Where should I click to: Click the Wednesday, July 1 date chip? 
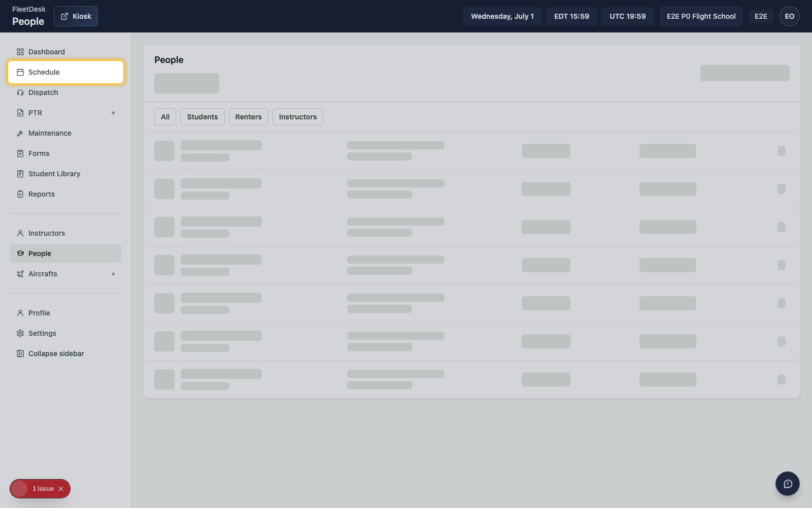tap(502, 16)
